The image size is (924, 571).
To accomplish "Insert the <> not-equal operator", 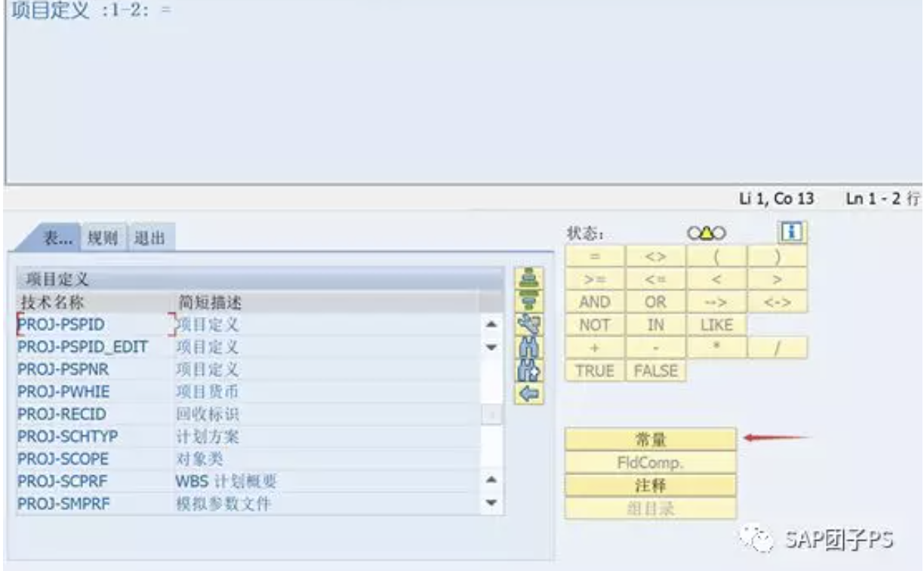I will coord(656,256).
